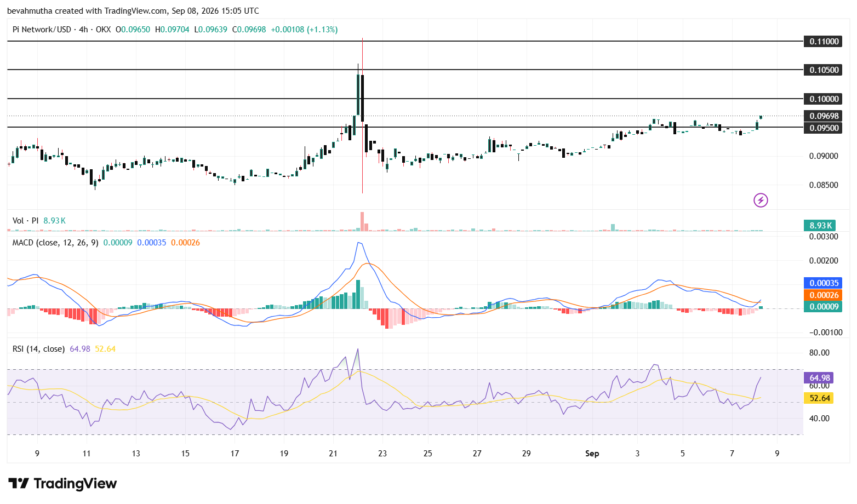
Task: Click the MACD (close, 12, 26, 9) legend
Action: tap(55, 242)
